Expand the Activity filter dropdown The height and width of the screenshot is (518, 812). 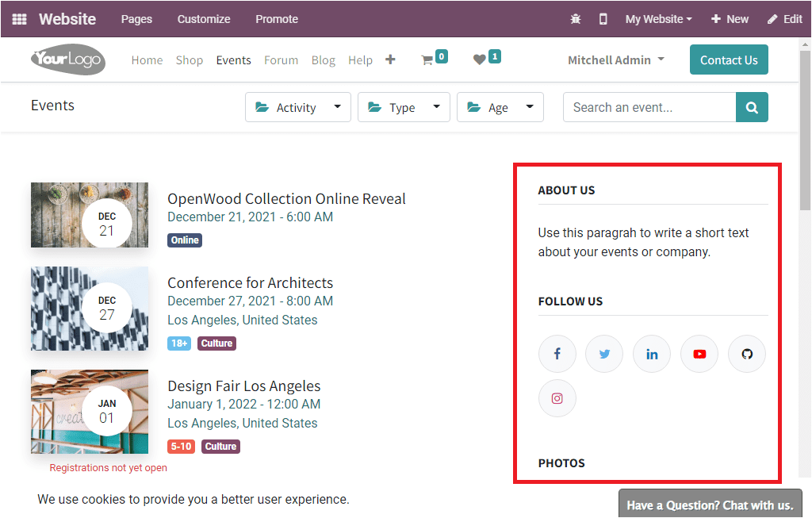297,106
